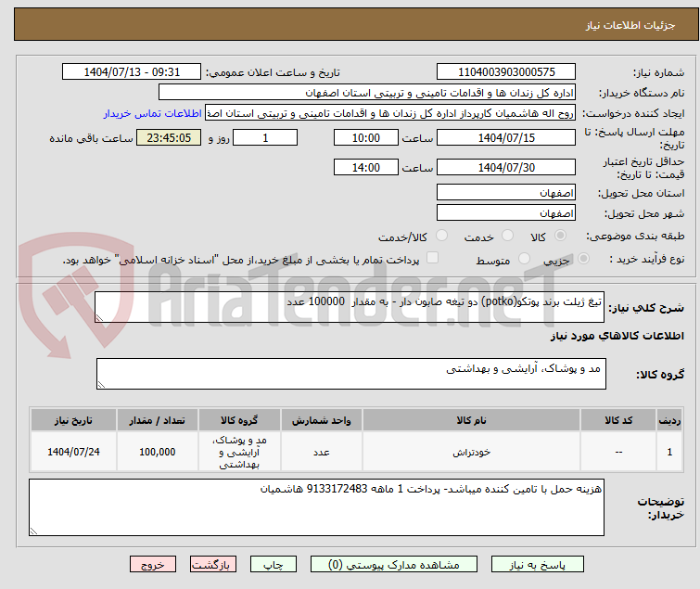
Task: Click the resize handle of the goods group textarea
Action: (x=101, y=385)
